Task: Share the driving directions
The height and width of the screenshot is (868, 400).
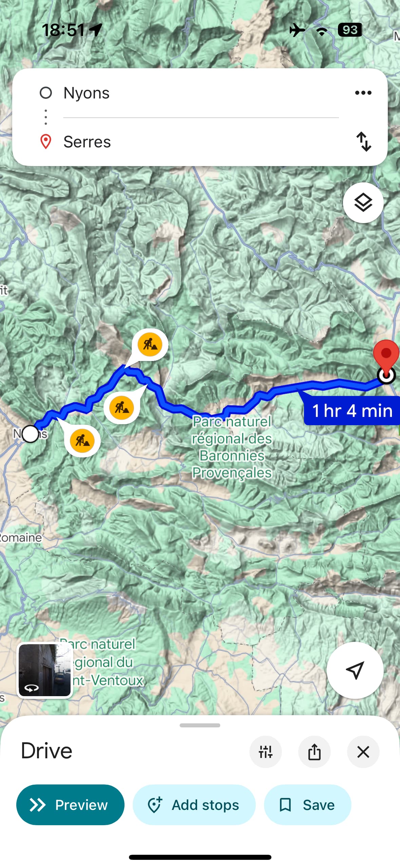Action: click(314, 752)
